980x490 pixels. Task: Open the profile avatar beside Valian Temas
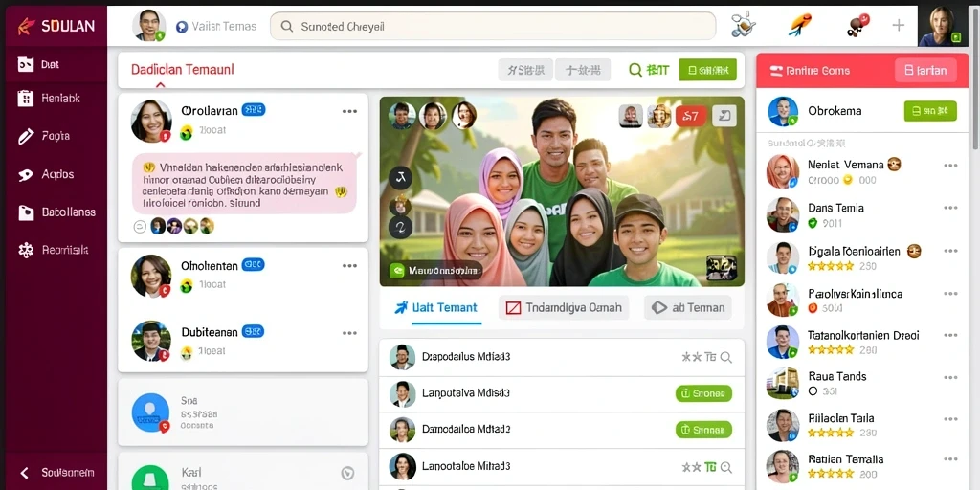(148, 26)
